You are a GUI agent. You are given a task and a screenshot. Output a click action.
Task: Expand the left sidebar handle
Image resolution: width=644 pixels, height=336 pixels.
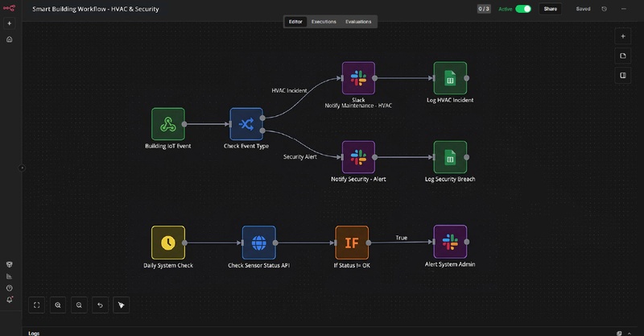(23, 168)
